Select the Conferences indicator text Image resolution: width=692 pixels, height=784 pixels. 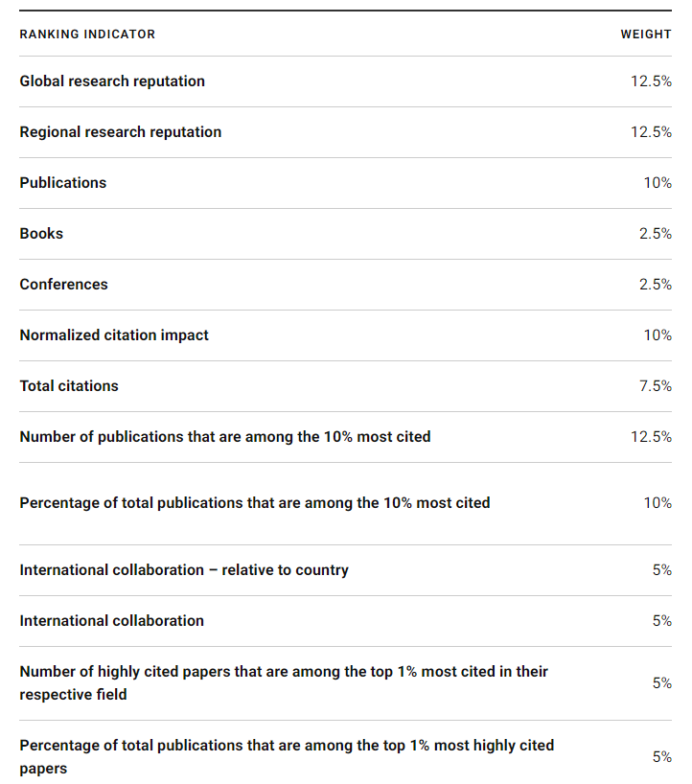pos(63,285)
